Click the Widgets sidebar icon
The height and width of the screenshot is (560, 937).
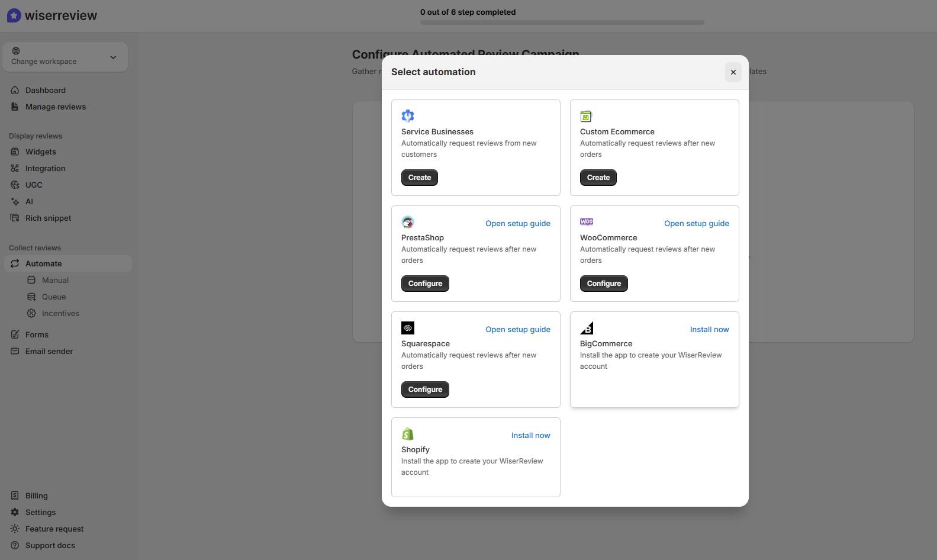(15, 152)
